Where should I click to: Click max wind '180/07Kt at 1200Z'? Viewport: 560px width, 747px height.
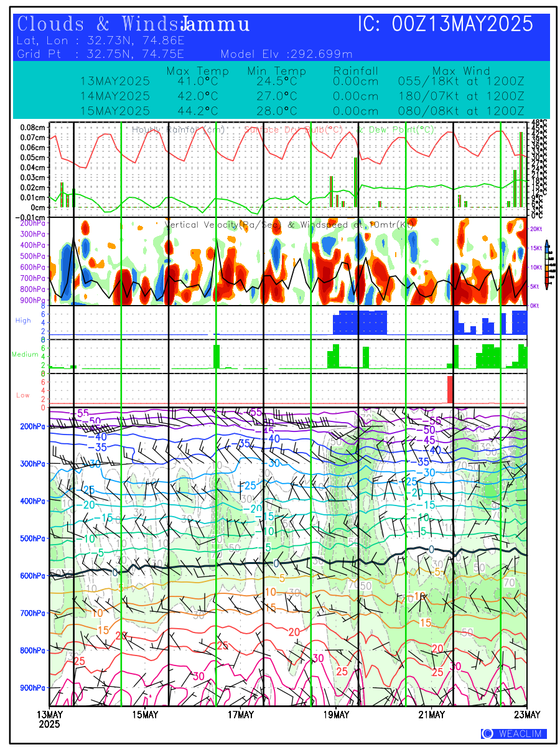point(461,96)
